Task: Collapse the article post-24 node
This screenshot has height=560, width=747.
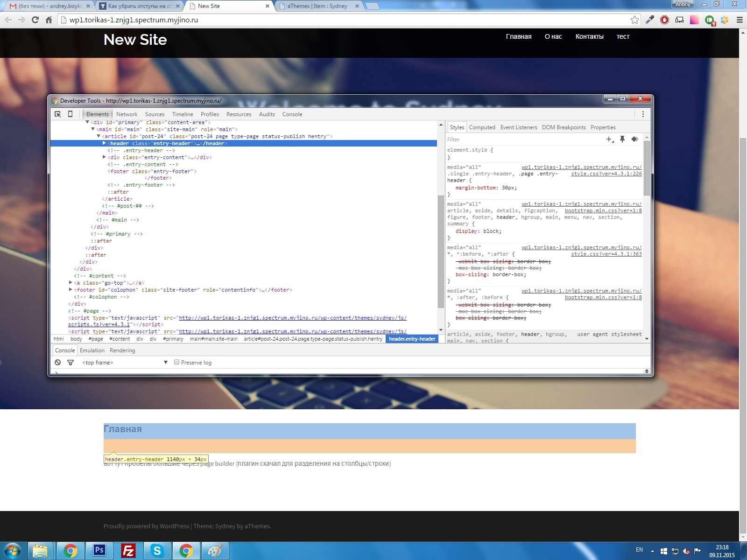Action: pos(99,136)
